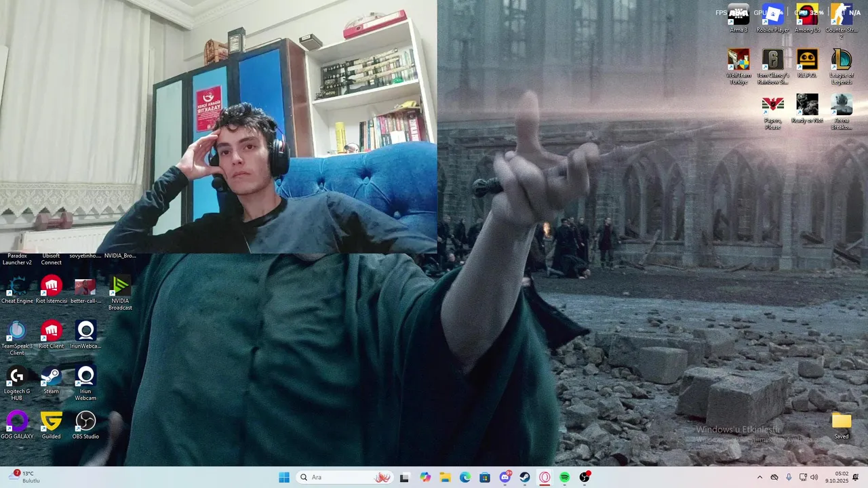Select the Logitech G HUB icon
The image size is (868, 488).
[x=17, y=384]
